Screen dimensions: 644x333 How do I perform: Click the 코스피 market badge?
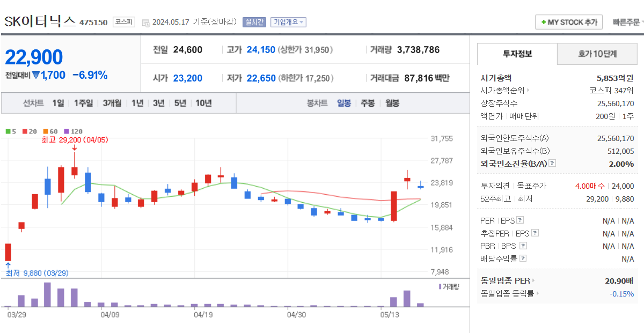pos(123,22)
